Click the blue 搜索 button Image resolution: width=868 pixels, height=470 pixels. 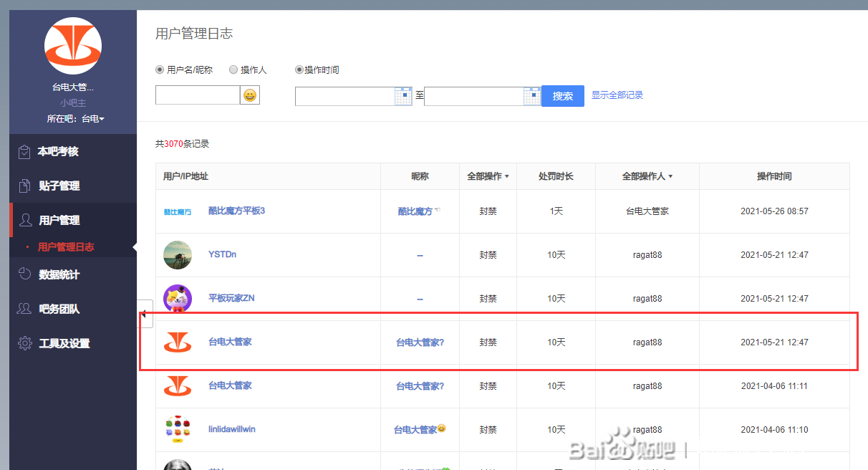563,96
